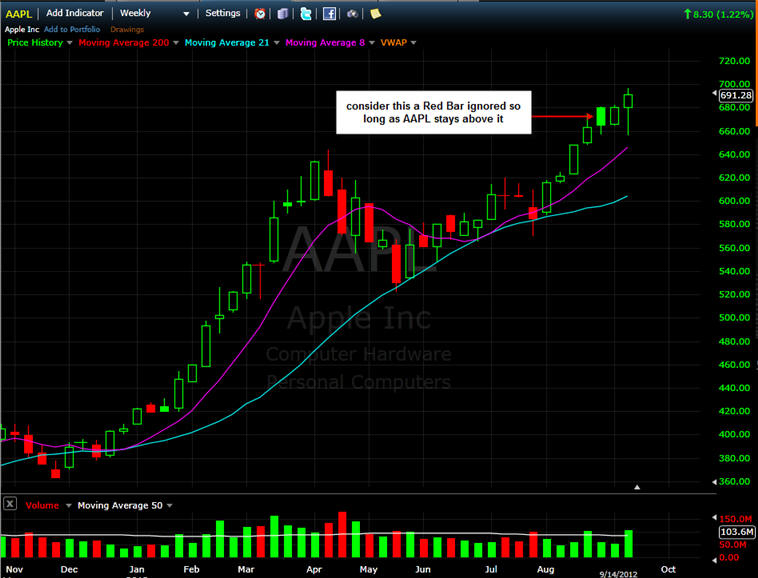Click the 500.00 price axis label
The height and width of the screenshot is (578, 758).
click(x=734, y=318)
